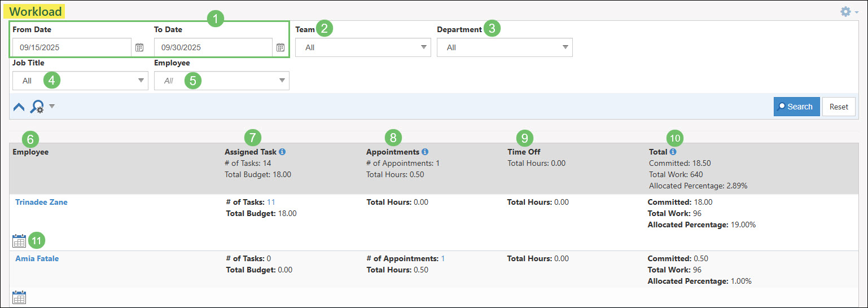Open the Job Title dropdown
The width and height of the screenshot is (868, 308).
pos(80,81)
